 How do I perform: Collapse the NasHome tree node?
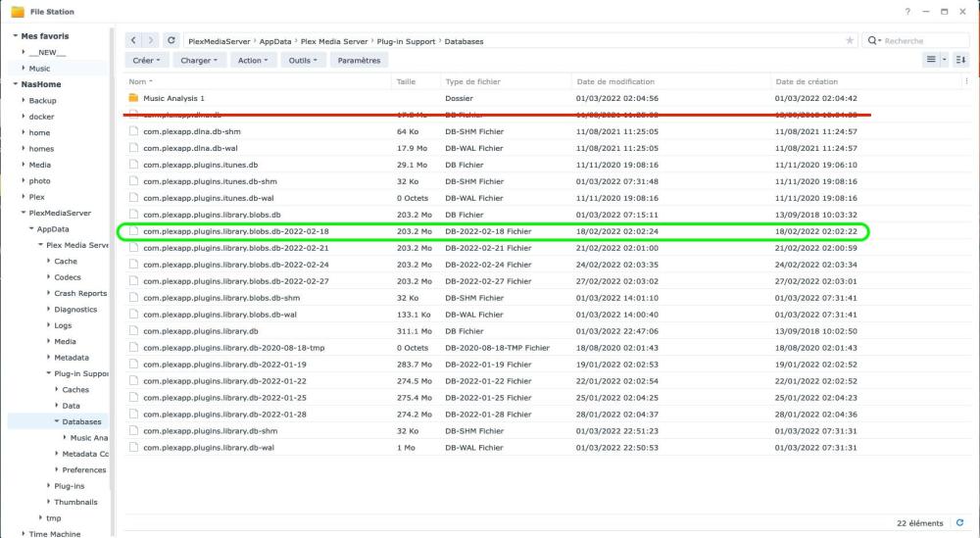click(x=15, y=84)
